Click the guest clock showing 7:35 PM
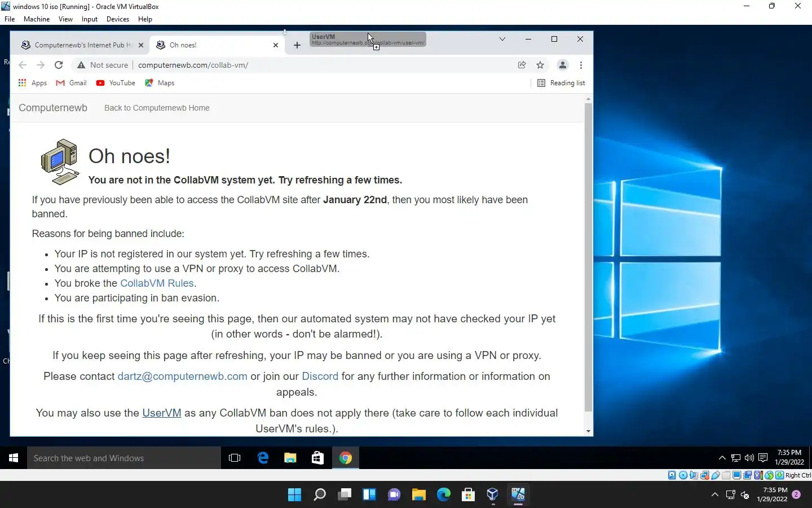This screenshot has height=508, width=812. [x=789, y=457]
